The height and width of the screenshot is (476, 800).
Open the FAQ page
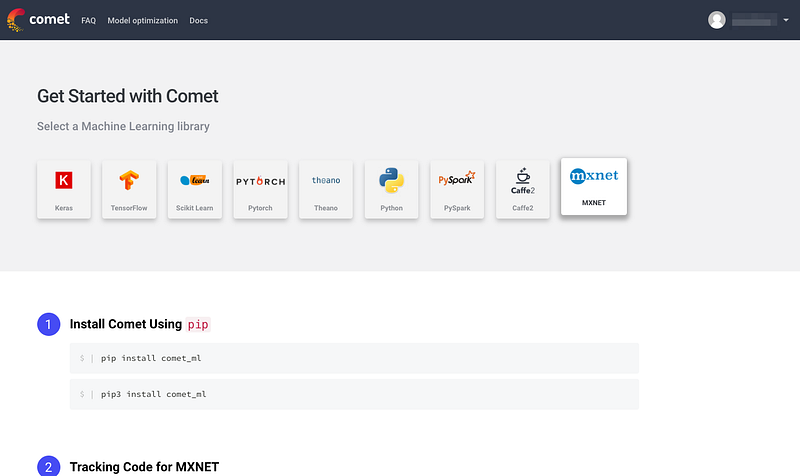coord(88,20)
